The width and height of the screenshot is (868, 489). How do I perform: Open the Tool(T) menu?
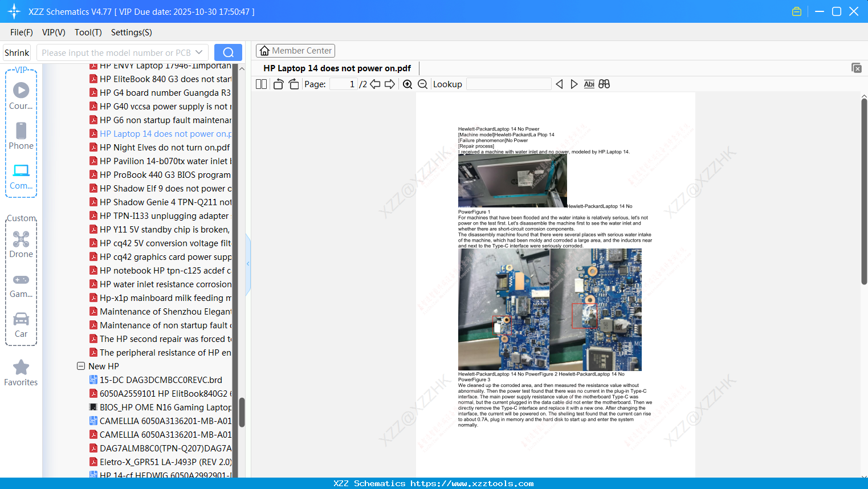click(x=88, y=32)
